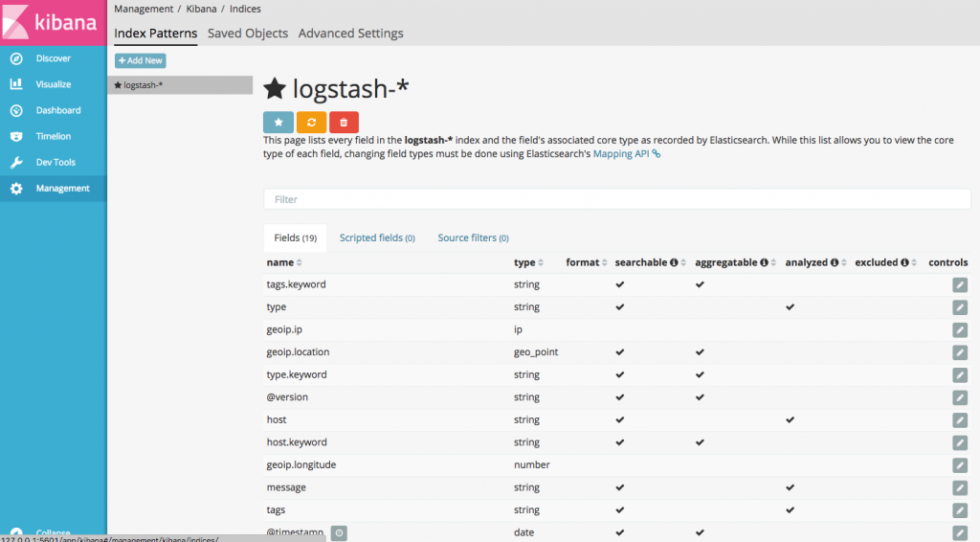The width and height of the screenshot is (980, 542).
Task: Click Indices in the breadcrumb
Action: (x=245, y=10)
